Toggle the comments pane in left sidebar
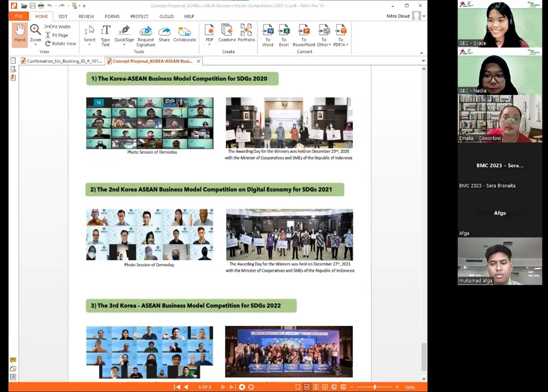 point(13,360)
